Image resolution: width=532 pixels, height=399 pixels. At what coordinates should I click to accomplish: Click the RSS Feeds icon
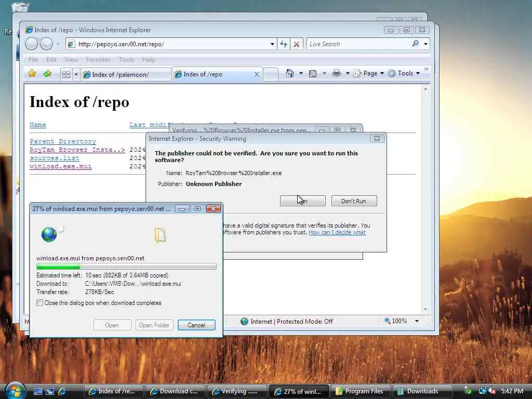(313, 73)
